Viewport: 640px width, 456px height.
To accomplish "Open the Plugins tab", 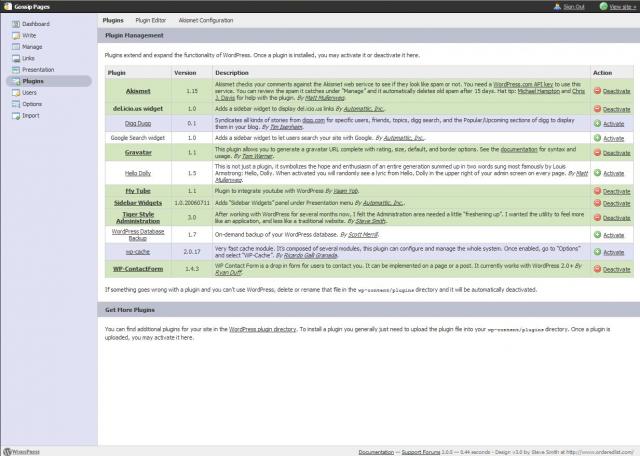I will point(113,20).
